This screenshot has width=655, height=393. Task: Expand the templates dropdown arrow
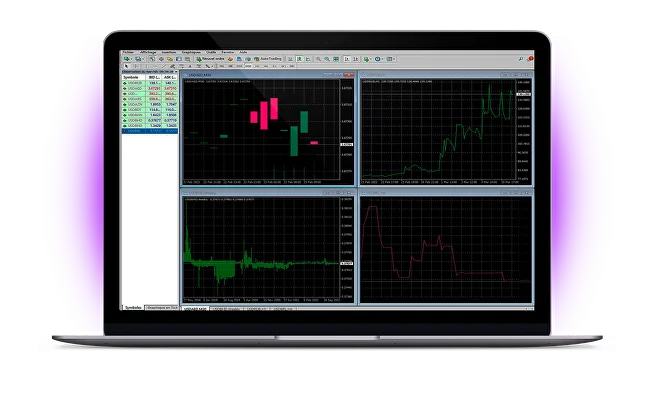point(394,59)
